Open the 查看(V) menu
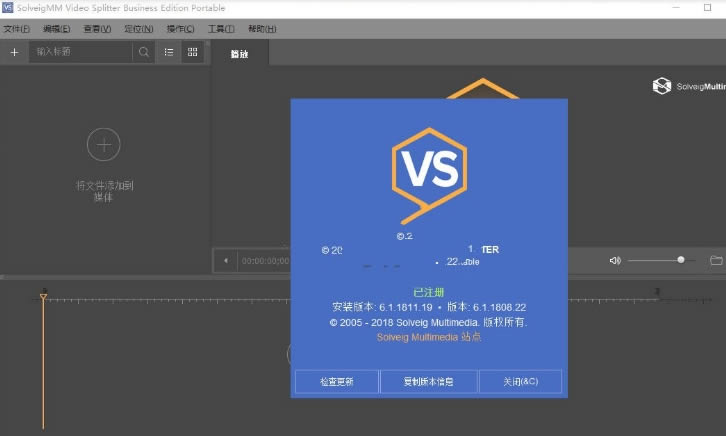This screenshot has height=436, width=726. (x=97, y=29)
